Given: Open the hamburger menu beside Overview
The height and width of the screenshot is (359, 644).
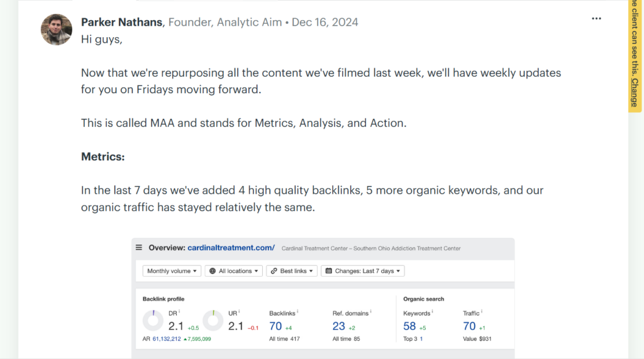Looking at the screenshot, I should (139, 248).
